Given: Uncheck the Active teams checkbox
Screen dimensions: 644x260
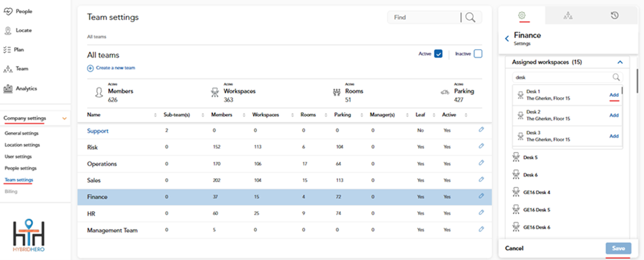Looking at the screenshot, I should [x=438, y=54].
